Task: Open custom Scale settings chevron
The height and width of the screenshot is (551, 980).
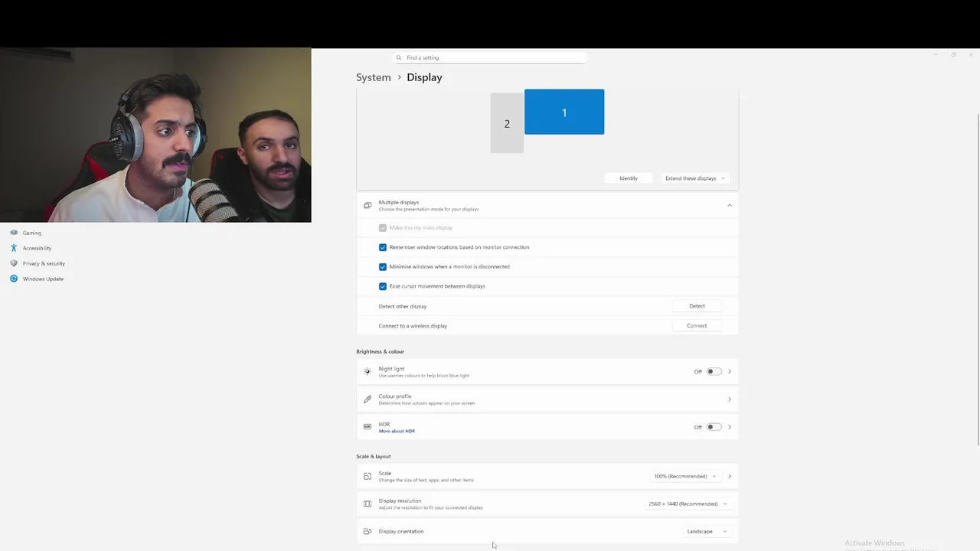Action: [729, 476]
